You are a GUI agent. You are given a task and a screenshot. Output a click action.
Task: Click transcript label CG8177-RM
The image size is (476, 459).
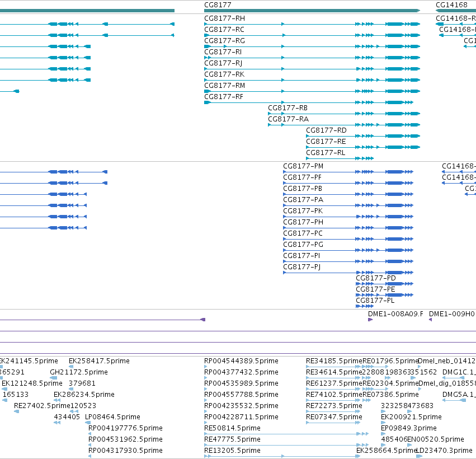tap(224, 86)
